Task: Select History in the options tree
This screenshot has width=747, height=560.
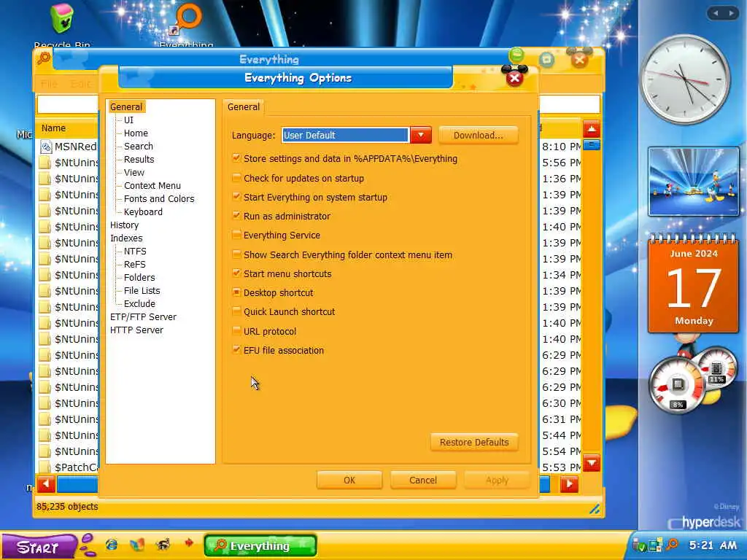Action: click(124, 225)
